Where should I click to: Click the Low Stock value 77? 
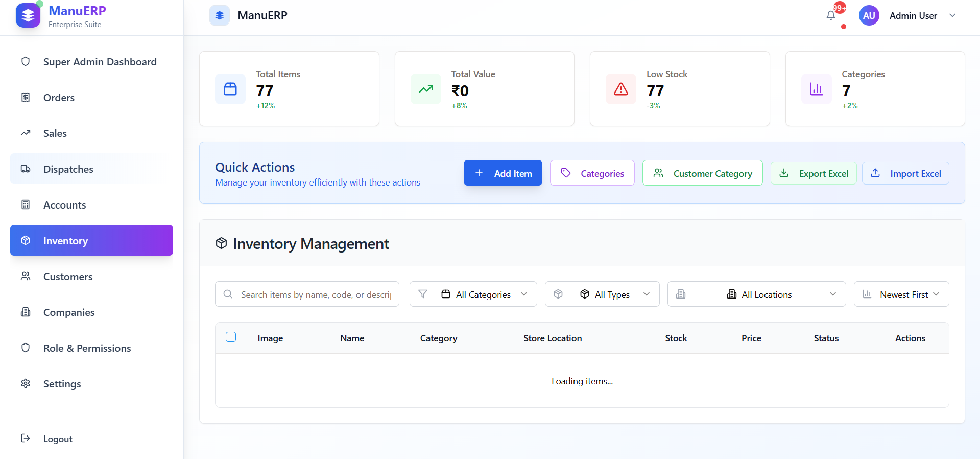[x=655, y=90]
